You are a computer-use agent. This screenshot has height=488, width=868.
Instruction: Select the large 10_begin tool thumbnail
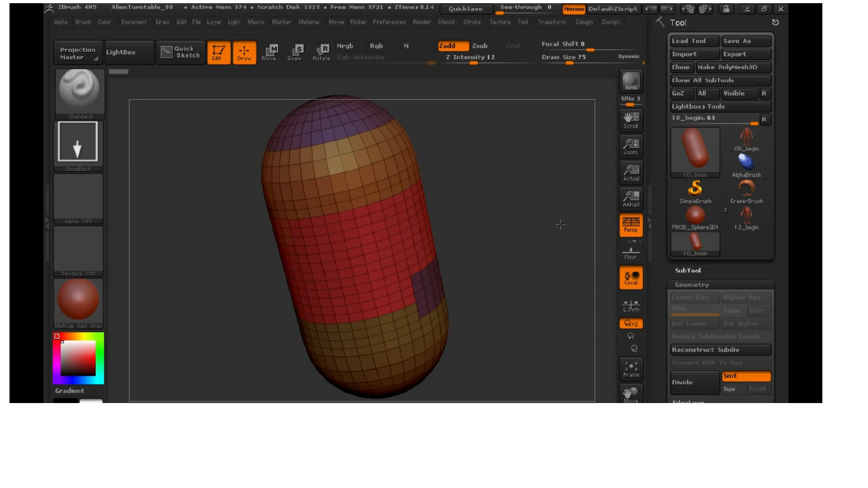[695, 153]
